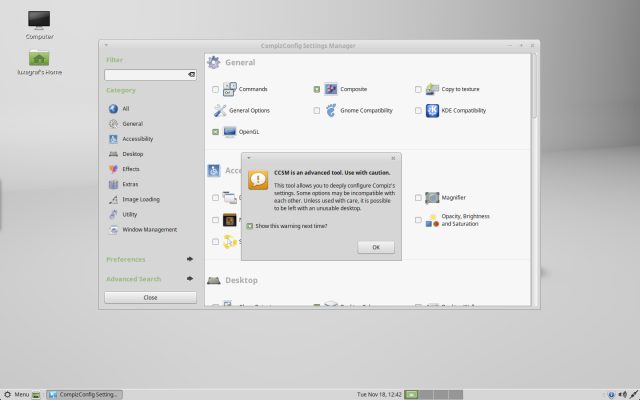Select the Window Management category

click(150, 229)
